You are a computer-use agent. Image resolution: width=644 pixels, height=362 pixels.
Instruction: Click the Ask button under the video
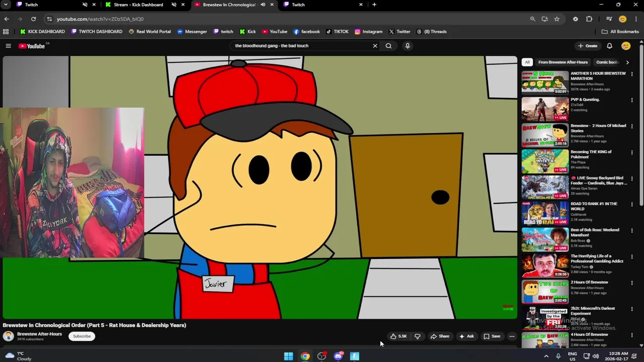tap(466, 336)
